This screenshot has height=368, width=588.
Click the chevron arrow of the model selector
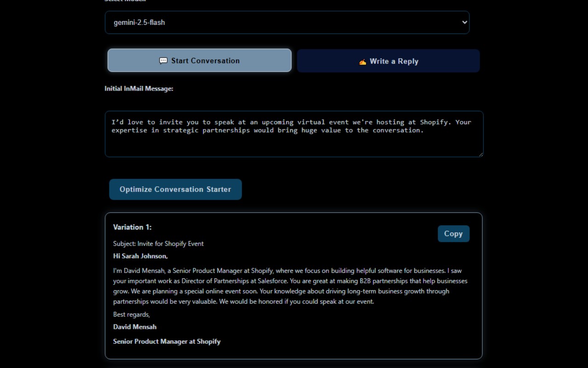coord(464,22)
